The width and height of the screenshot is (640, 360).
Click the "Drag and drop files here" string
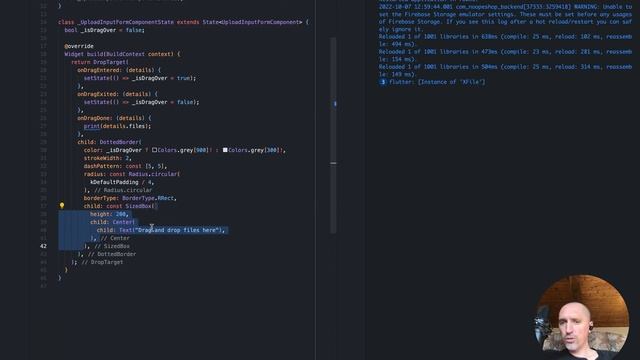(x=178, y=230)
